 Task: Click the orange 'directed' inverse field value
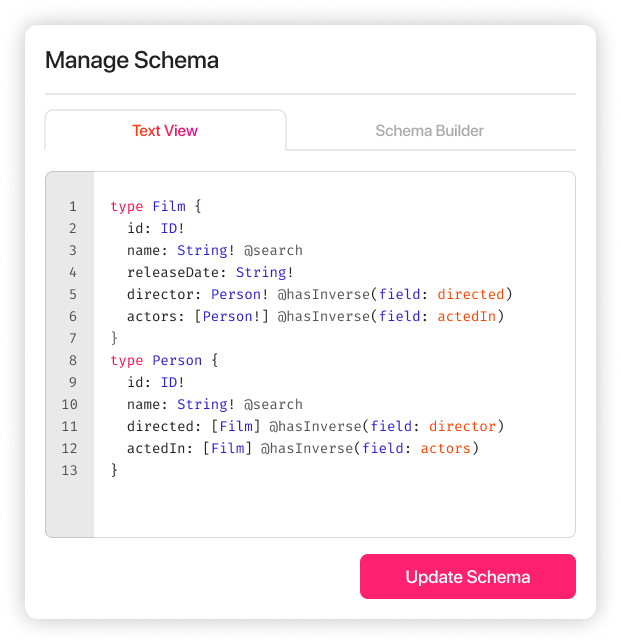[x=474, y=294]
